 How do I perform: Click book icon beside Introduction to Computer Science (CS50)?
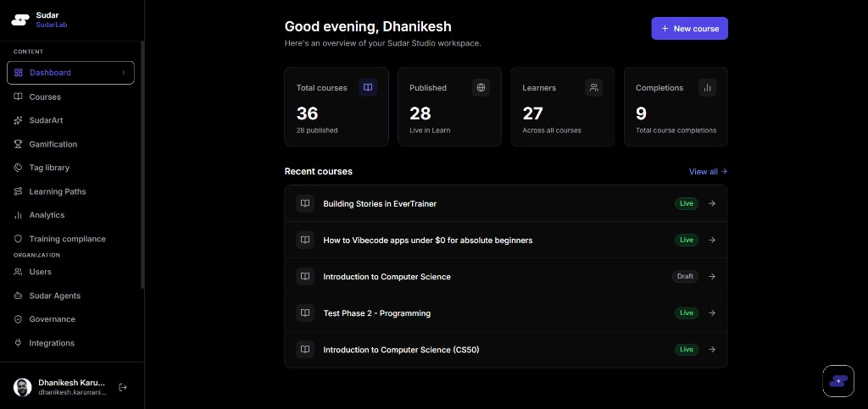[x=305, y=350]
